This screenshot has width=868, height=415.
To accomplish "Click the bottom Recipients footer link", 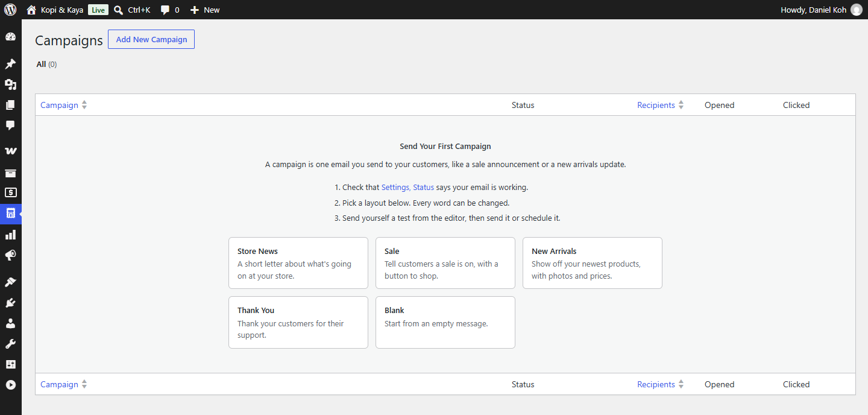I will coord(656,384).
